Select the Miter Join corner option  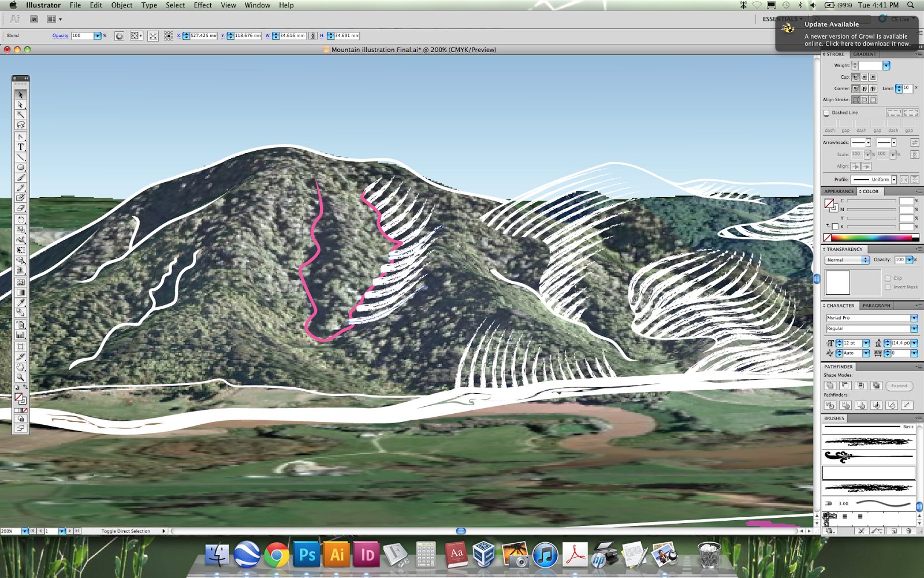[x=856, y=88]
